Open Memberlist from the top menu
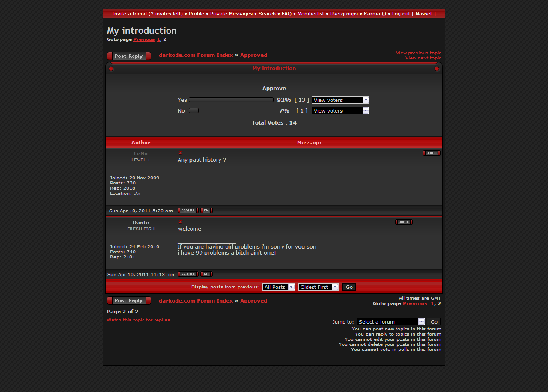The width and height of the screenshot is (548, 392). click(x=310, y=14)
